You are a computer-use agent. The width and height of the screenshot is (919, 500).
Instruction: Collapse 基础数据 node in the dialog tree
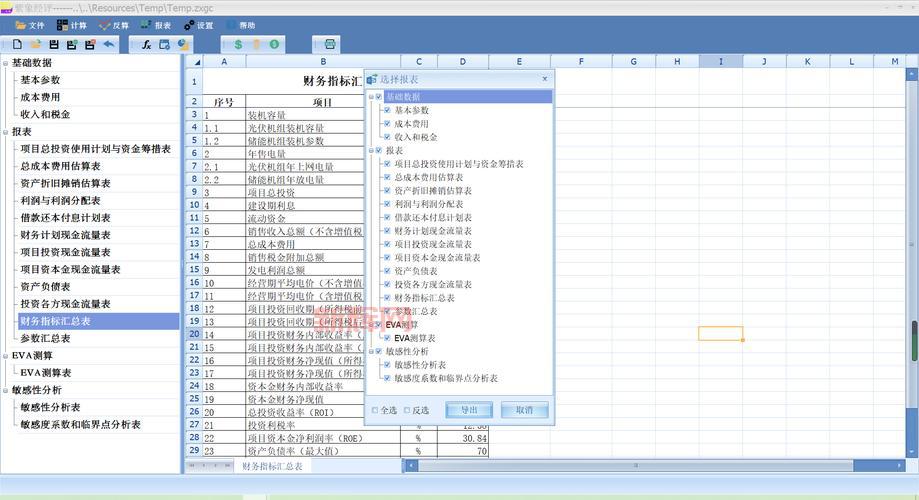(371, 97)
